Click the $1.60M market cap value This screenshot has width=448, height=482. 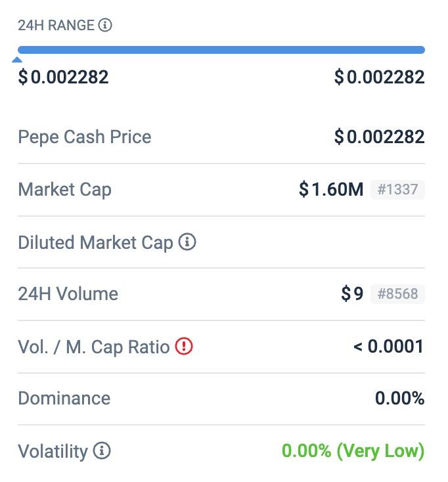(x=331, y=189)
